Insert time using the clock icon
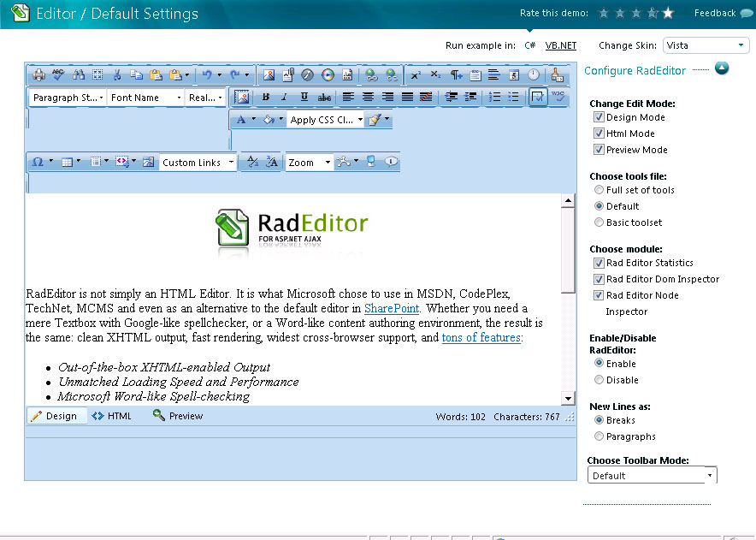756x540 pixels. pyautogui.click(x=534, y=74)
